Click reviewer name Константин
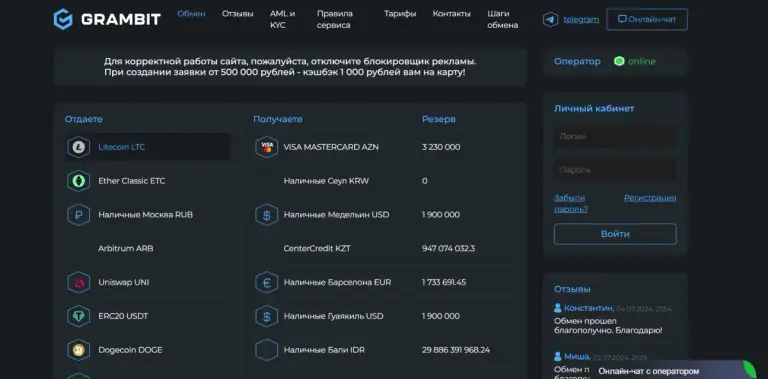 tap(589, 308)
